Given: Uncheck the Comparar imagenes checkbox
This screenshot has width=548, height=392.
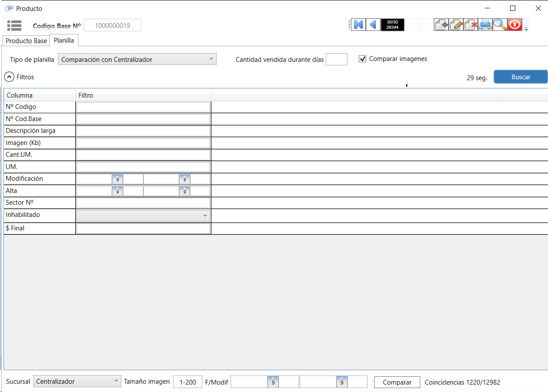Looking at the screenshot, I should 362,59.
